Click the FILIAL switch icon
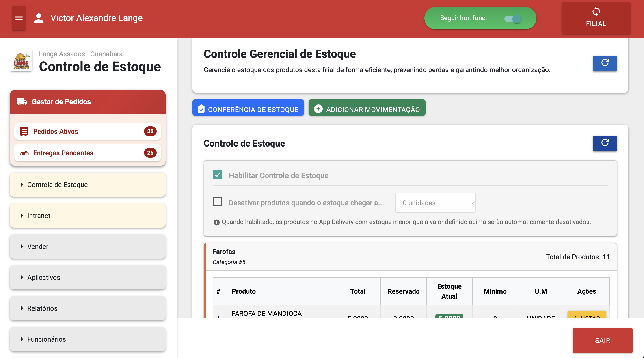The image size is (644, 358). point(596,11)
